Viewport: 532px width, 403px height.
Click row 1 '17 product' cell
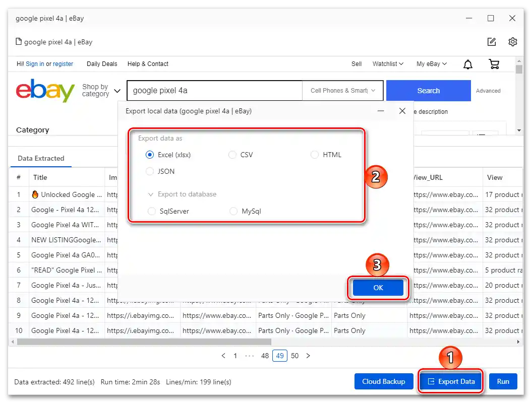click(503, 194)
